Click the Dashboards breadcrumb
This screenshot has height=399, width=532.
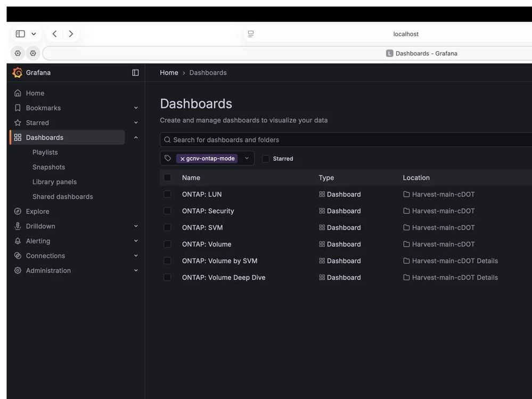(208, 72)
